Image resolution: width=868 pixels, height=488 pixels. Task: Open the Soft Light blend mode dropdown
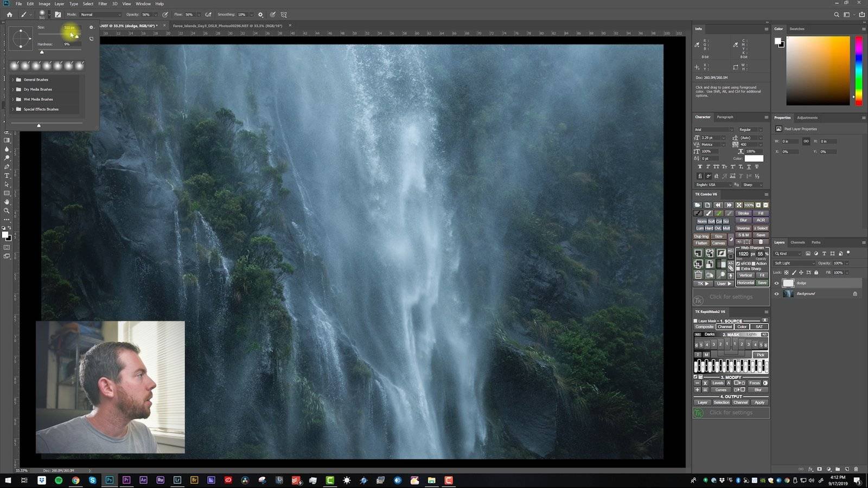795,263
